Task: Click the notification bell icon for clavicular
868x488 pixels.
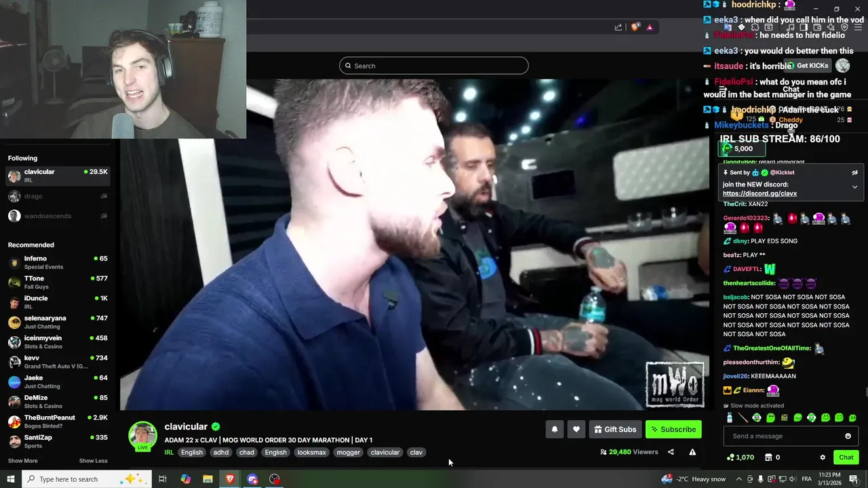Action: pos(555,429)
